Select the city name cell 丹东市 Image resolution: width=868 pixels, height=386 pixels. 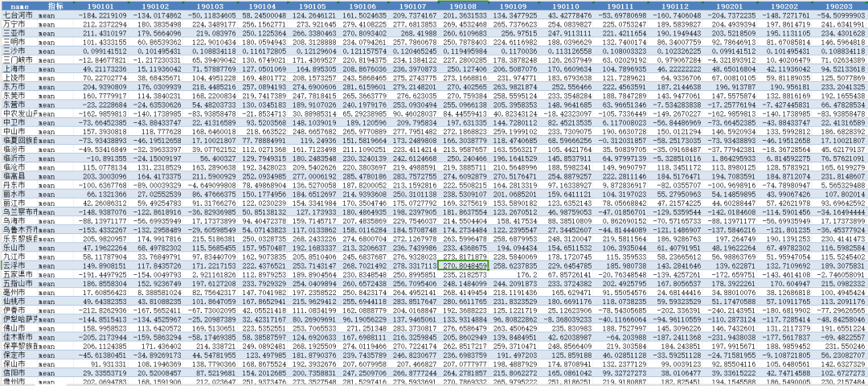click(x=19, y=183)
